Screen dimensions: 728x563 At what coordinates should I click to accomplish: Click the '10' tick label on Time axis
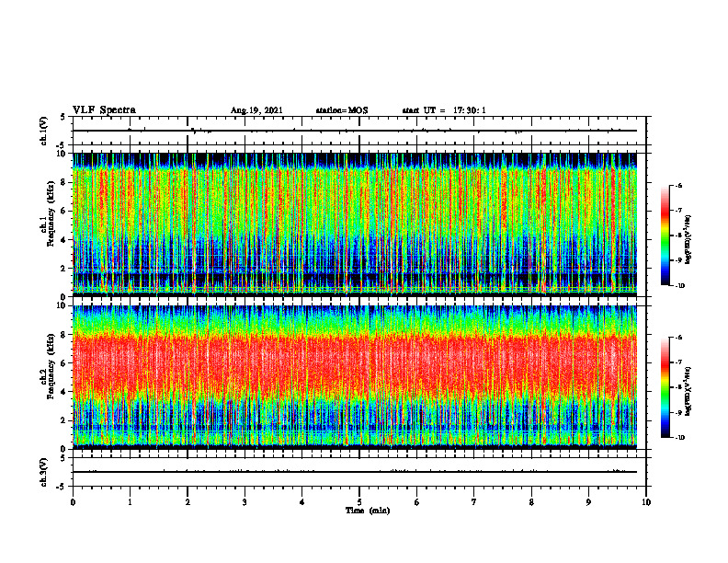[646, 502]
